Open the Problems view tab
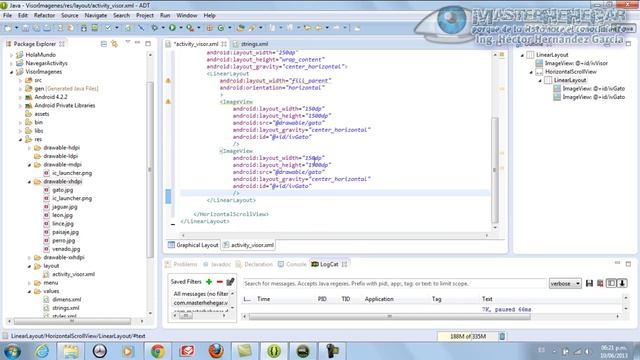 181,264
